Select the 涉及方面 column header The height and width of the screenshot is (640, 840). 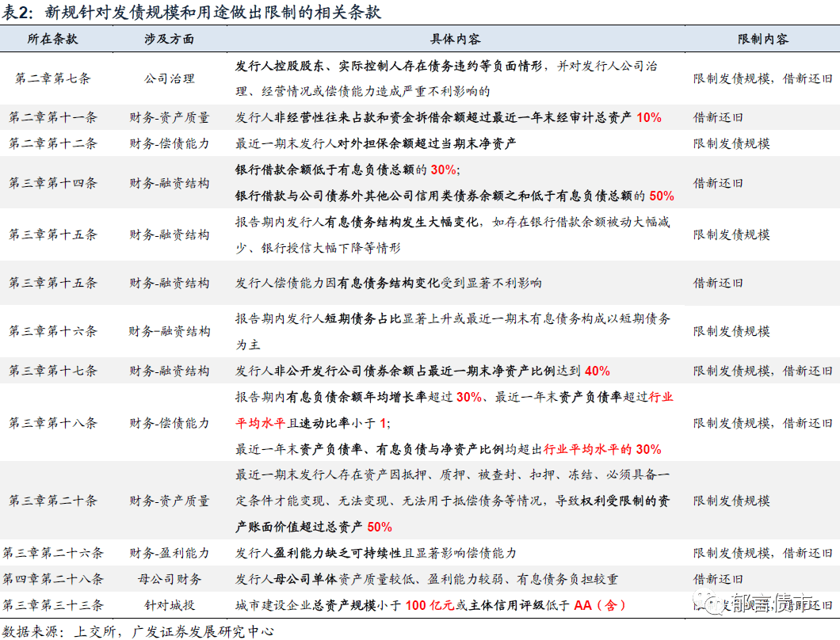169,39
